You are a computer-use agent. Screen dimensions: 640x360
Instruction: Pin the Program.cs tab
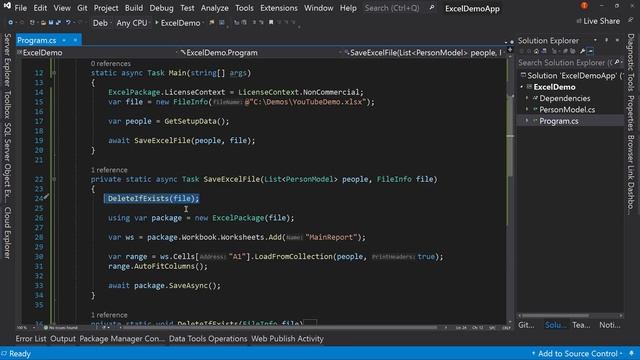[64, 40]
